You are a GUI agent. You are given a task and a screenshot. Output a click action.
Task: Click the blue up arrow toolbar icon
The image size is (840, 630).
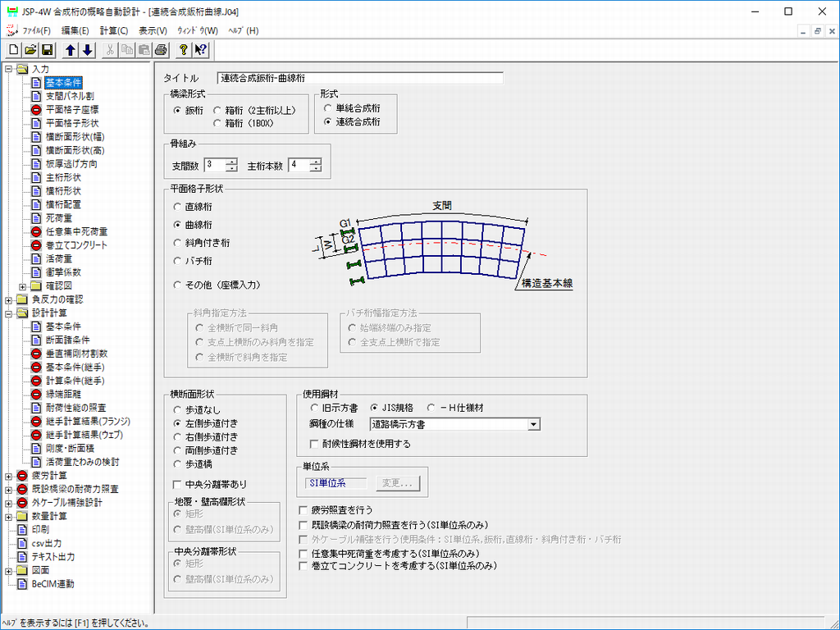coord(71,50)
